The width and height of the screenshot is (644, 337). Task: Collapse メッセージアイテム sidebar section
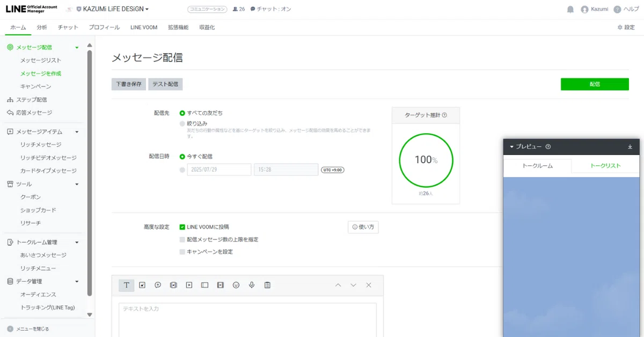coord(77,132)
